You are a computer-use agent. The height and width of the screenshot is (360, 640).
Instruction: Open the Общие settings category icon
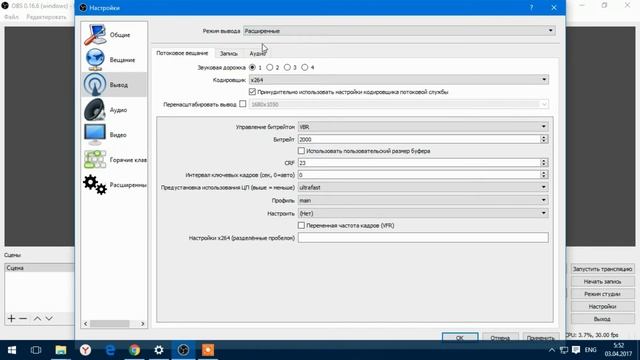coord(95,35)
